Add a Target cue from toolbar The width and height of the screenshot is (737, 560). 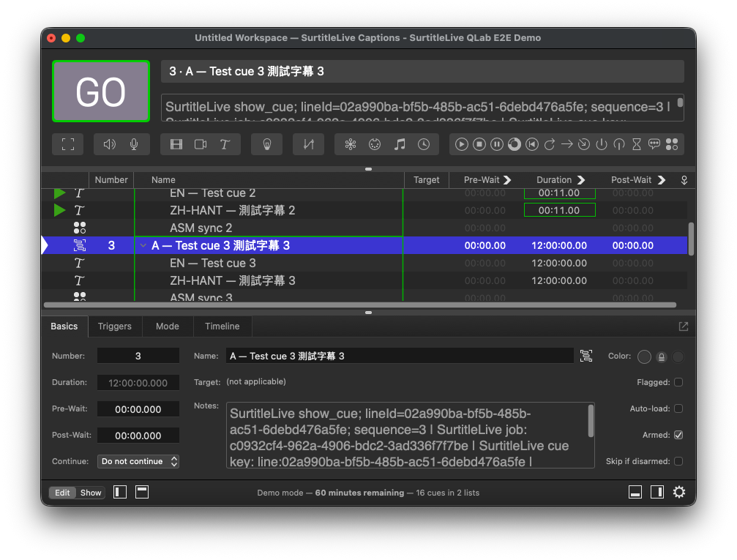click(584, 144)
